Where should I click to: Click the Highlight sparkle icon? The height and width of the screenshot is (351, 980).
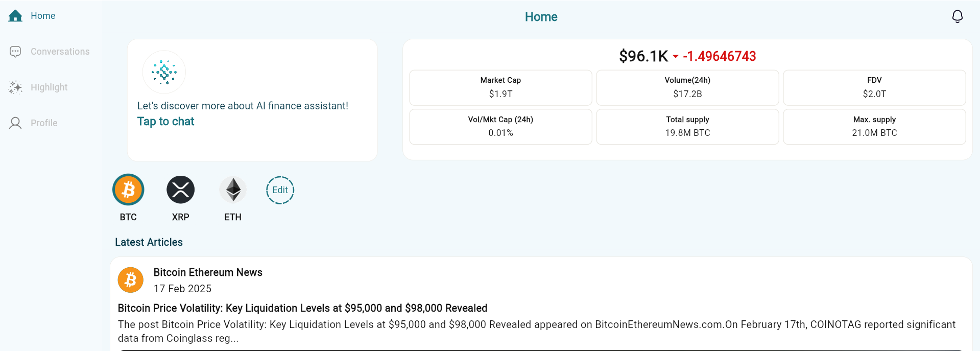15,87
